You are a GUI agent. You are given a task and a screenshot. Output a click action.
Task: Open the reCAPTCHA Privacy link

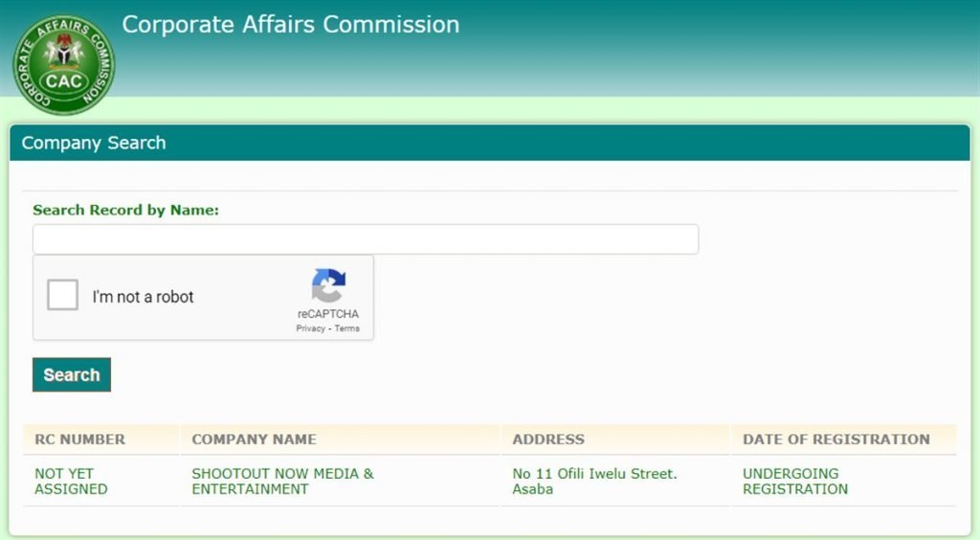pyautogui.click(x=311, y=328)
